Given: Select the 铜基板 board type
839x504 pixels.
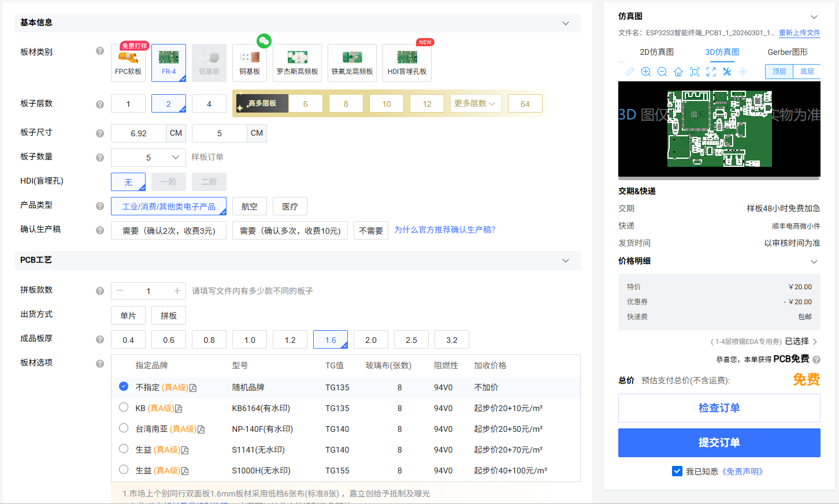Looking at the screenshot, I should pos(250,63).
